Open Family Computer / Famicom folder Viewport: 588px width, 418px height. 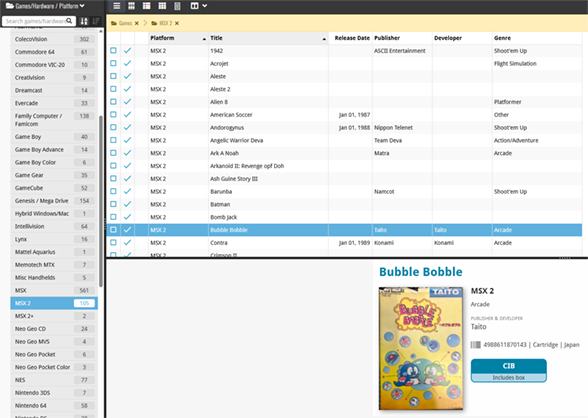click(54, 120)
